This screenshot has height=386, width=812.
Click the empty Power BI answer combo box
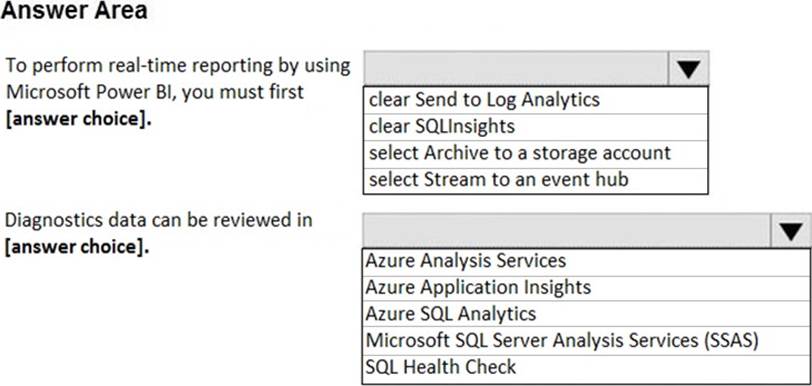[516, 68]
